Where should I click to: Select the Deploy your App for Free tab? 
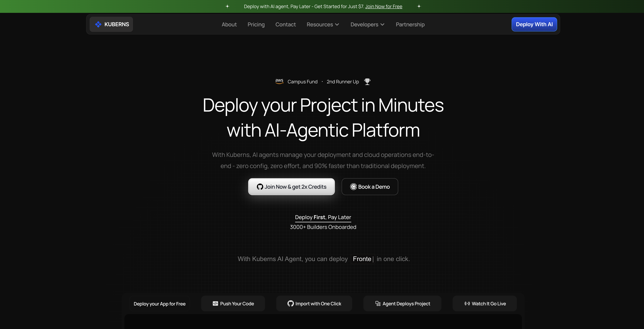(x=159, y=303)
